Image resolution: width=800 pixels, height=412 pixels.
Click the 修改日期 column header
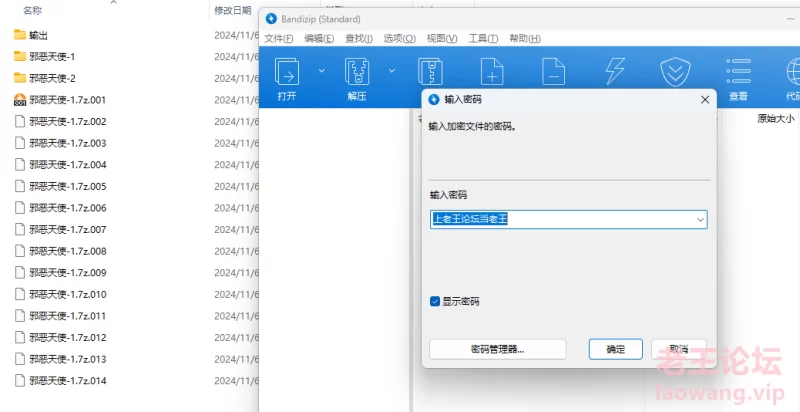pyautogui.click(x=233, y=10)
